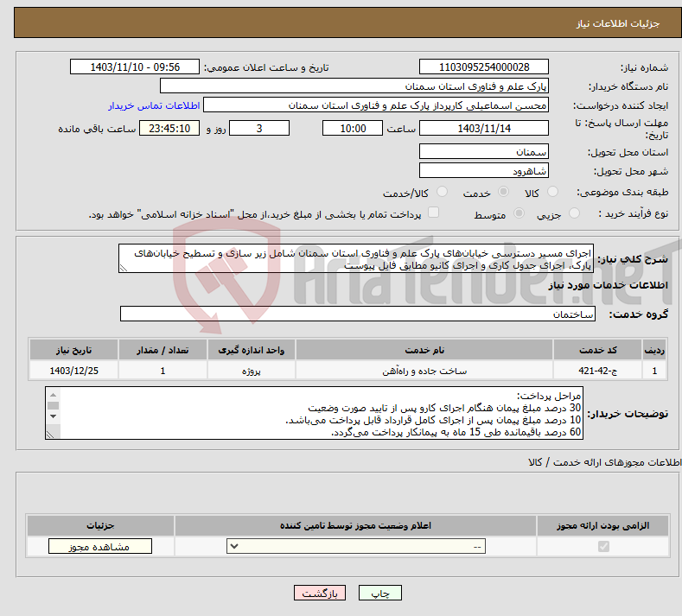The image size is (682, 616).
Task: Click the اطلاعات خدمات مورد نیاز heading
Action: (608, 285)
